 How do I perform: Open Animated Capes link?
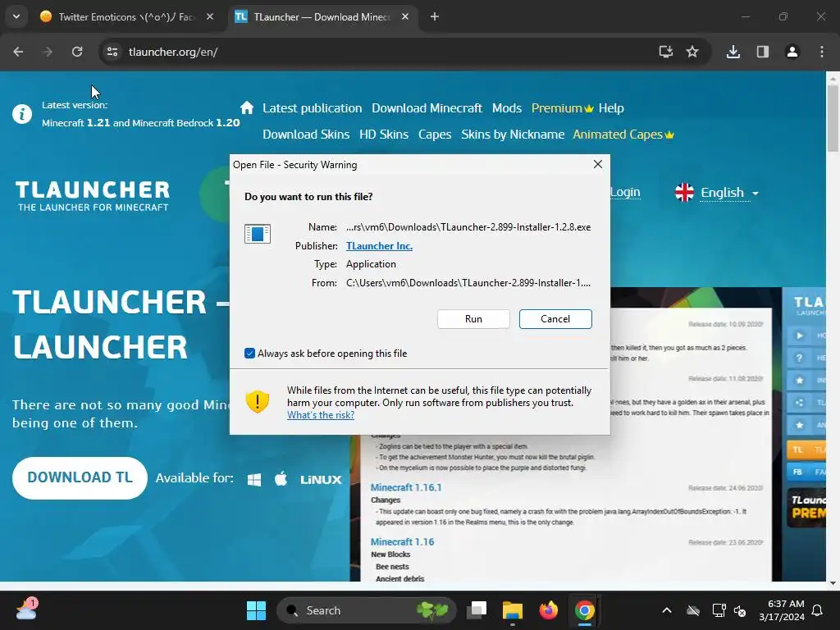(x=623, y=135)
